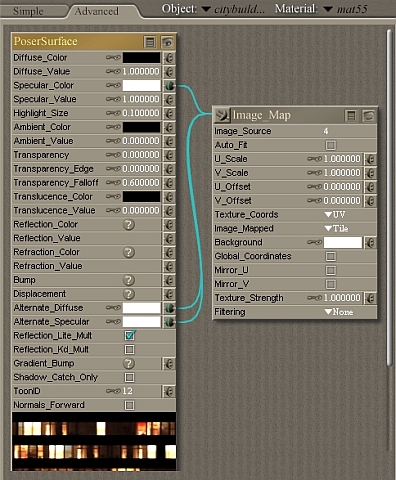Click Displacement connector plug icon
396x480 pixels.
[x=169, y=294]
